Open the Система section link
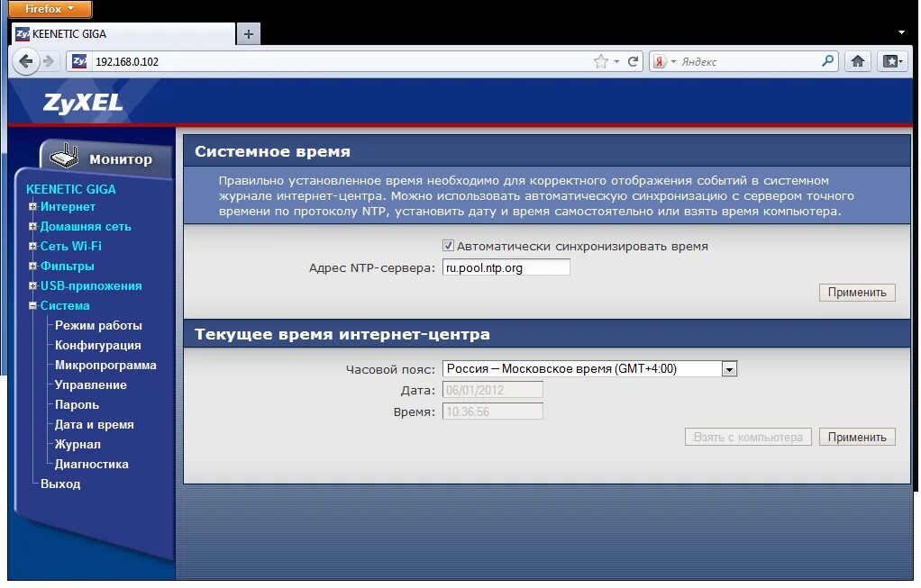This screenshot has width=921, height=588. [65, 306]
